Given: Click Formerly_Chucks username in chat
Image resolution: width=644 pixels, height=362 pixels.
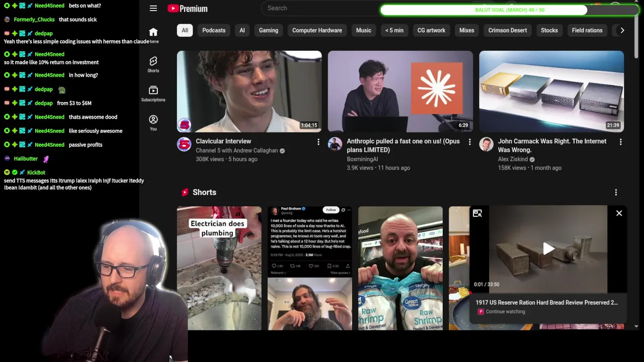Looking at the screenshot, I should 34,20.
